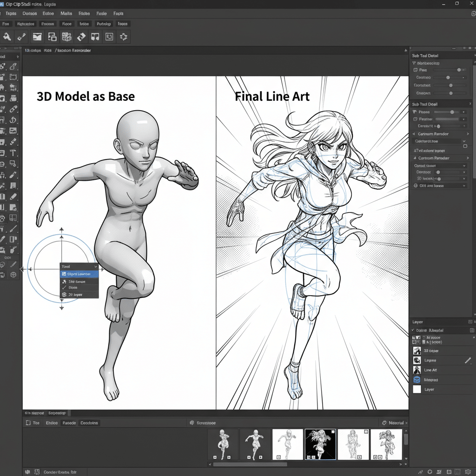Viewport: 476px width, 476px height.
Task: Click the settings gear icon in the top toolbar
Action: pyautogui.click(x=123, y=36)
